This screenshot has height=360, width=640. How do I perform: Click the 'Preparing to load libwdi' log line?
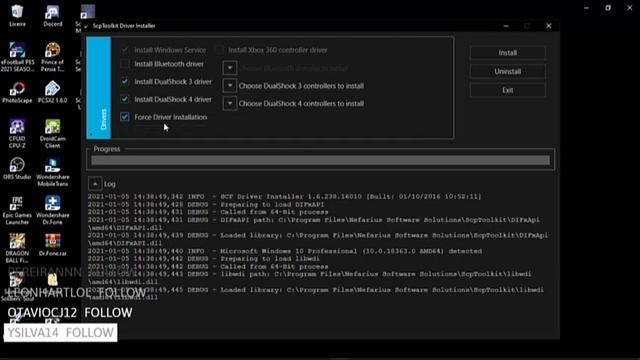pyautogui.click(x=204, y=259)
